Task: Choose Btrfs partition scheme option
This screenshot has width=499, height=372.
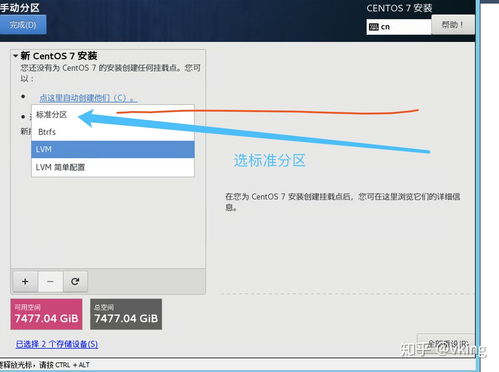Action: [x=113, y=132]
